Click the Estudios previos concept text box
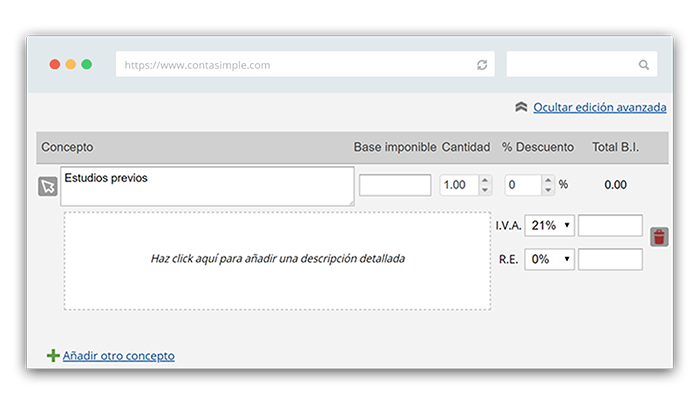700x410 pixels. [207, 186]
